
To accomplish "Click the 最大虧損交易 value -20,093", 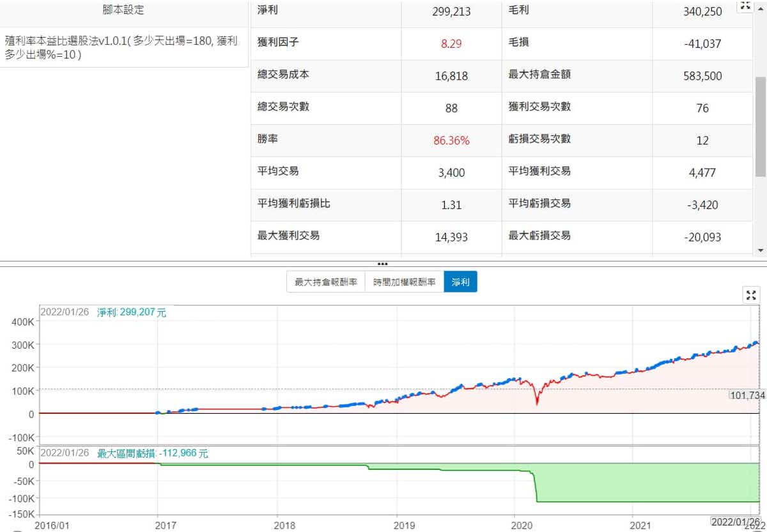I will (x=702, y=237).
